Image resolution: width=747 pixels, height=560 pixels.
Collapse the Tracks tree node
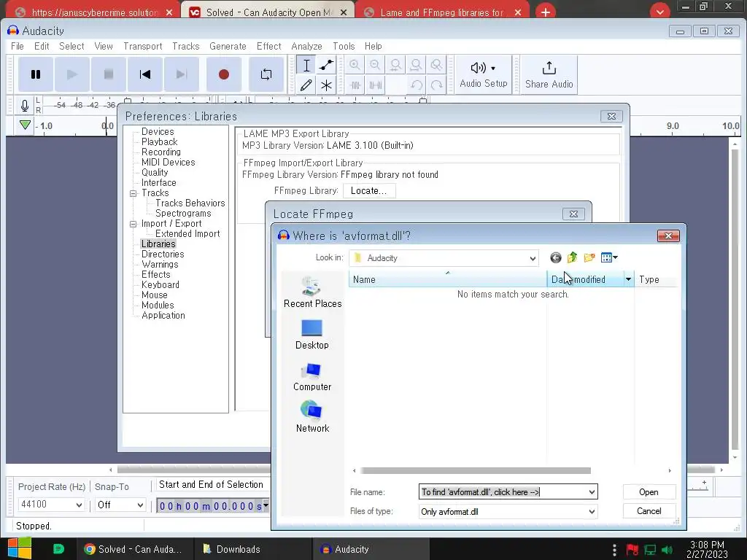click(x=133, y=193)
